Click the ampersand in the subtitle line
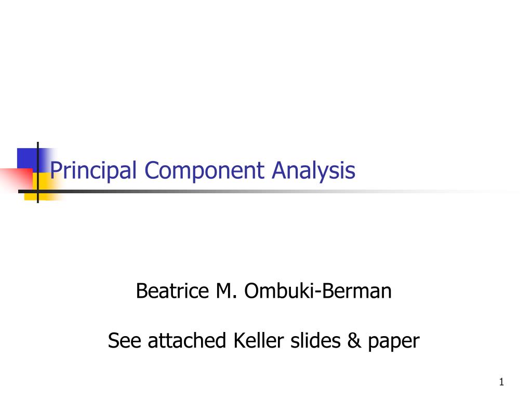Viewport: 532px width, 399px height. point(354,340)
